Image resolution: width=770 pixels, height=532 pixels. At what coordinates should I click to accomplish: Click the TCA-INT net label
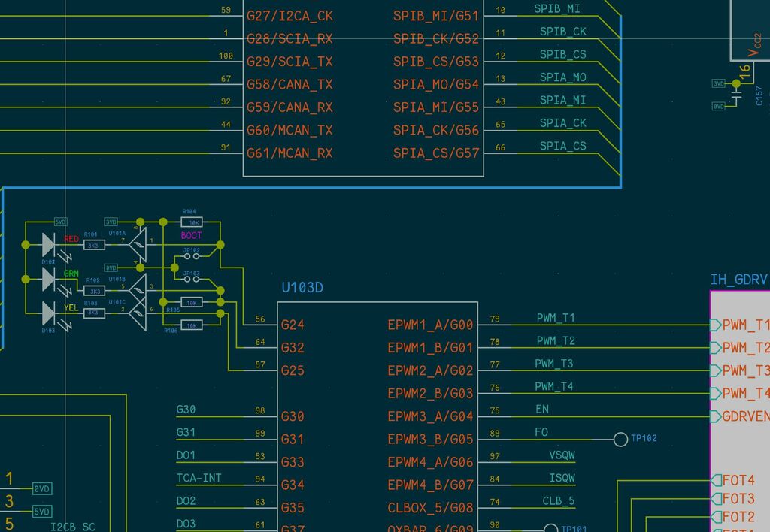(x=199, y=478)
